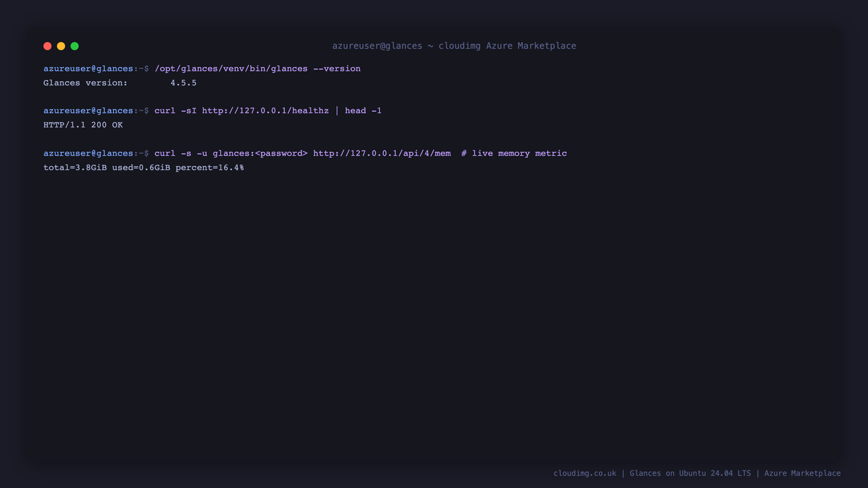
Task: Click the yellow minimize window button
Action: pyautogui.click(x=61, y=46)
